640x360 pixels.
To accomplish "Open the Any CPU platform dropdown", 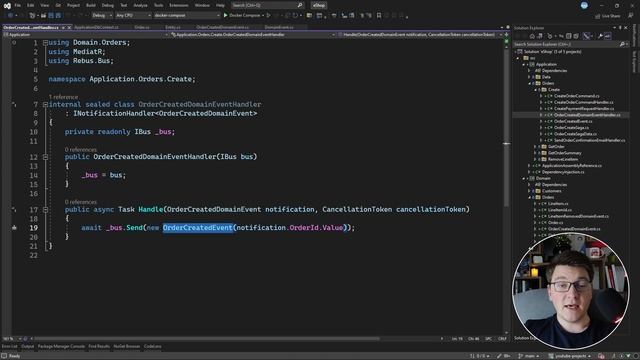I will [133, 16].
